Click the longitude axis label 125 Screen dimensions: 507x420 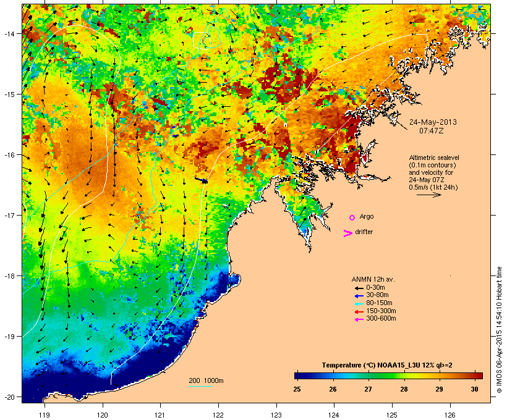coord(392,415)
